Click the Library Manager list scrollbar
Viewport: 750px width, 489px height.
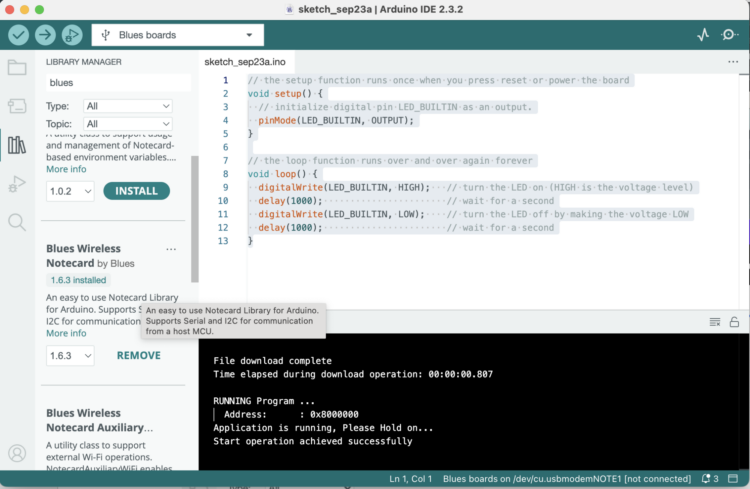pos(195,219)
